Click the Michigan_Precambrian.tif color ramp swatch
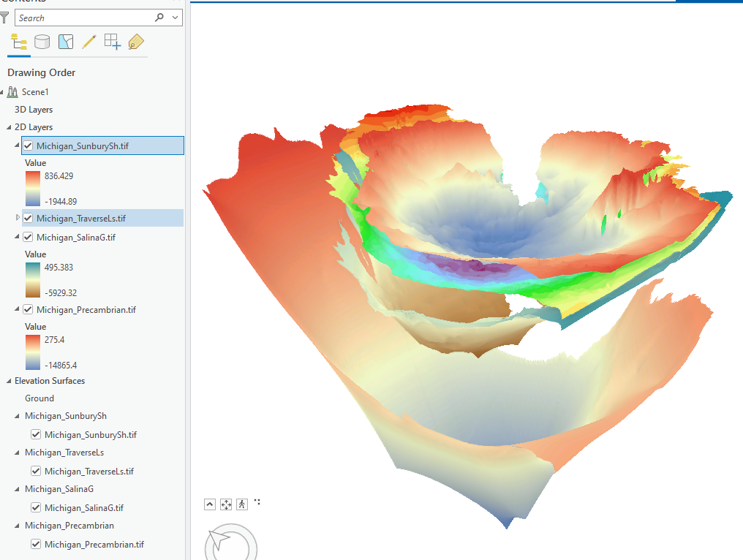This screenshot has height=560, width=743. [33, 352]
